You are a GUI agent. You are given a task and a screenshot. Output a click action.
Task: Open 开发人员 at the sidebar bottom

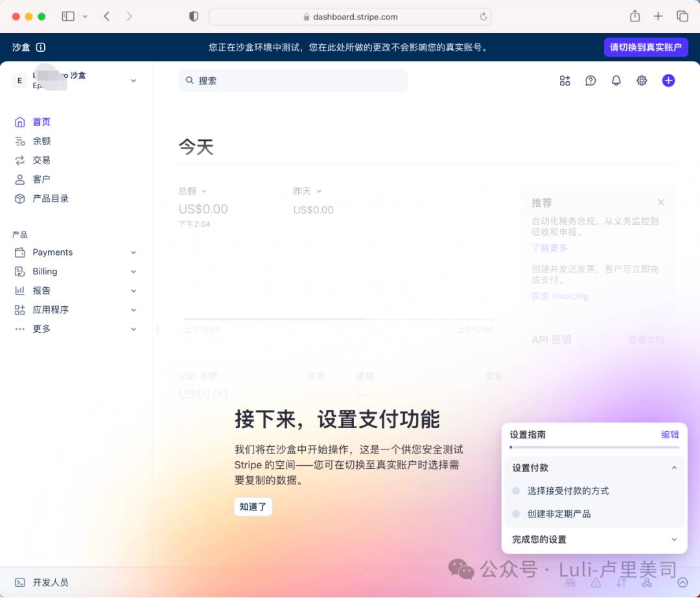pos(51,582)
